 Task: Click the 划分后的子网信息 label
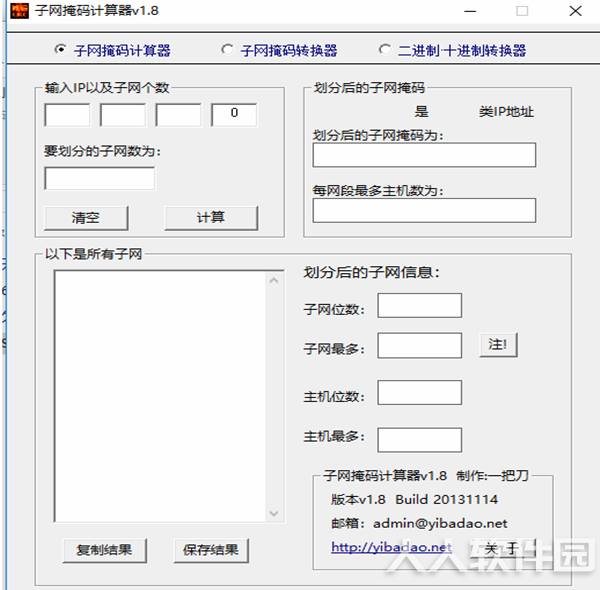coord(372,272)
